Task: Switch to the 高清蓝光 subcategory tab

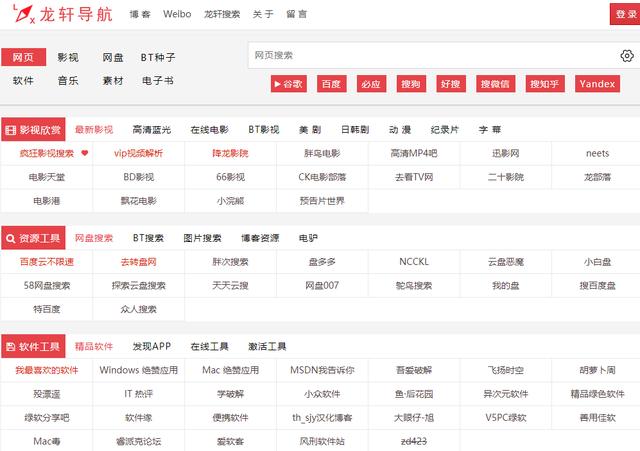Action: tap(151, 130)
